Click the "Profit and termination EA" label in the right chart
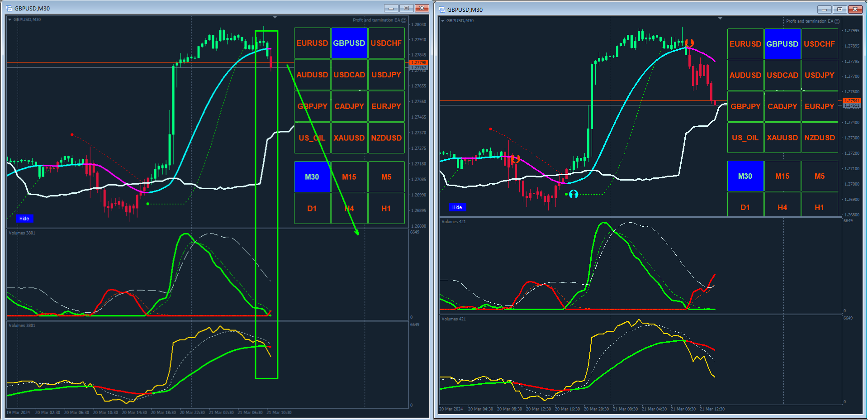 [810, 21]
